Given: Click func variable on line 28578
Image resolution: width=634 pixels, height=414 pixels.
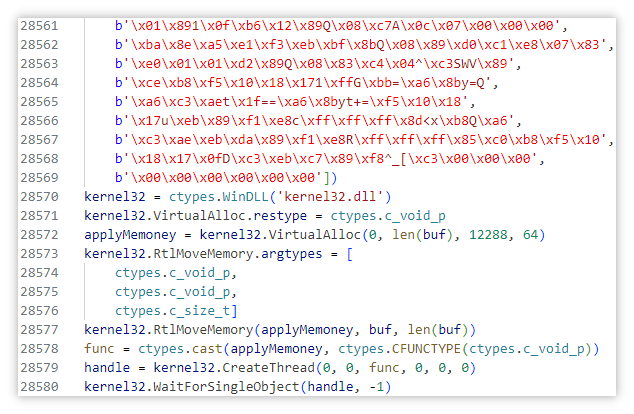Looking at the screenshot, I should 99,349.
